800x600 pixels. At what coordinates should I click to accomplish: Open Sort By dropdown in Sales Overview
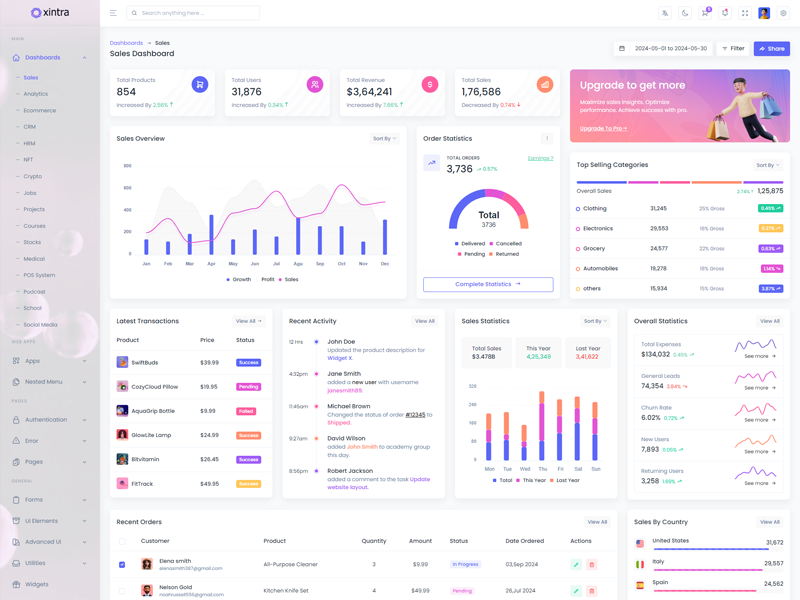click(x=385, y=139)
